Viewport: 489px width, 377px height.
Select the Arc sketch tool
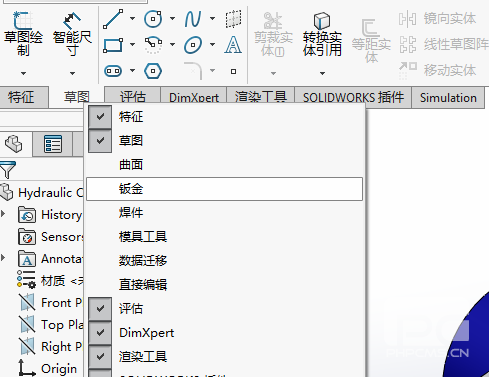[x=153, y=45]
